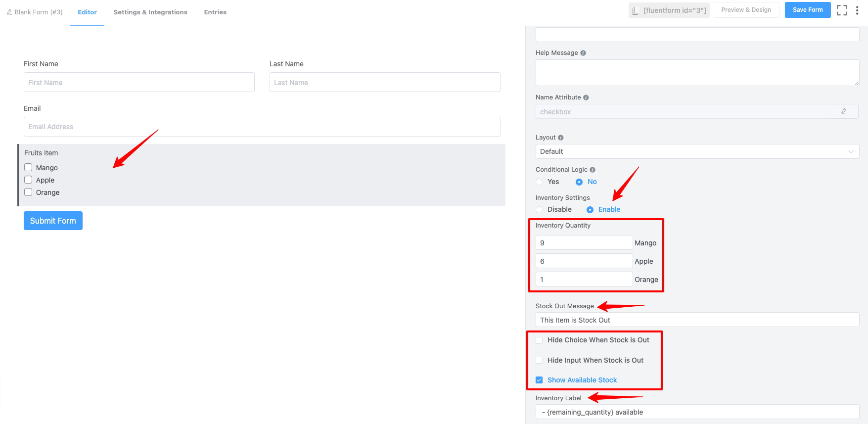The image size is (868, 424).
Task: Click the Conditional Logic info icon
Action: 593,170
